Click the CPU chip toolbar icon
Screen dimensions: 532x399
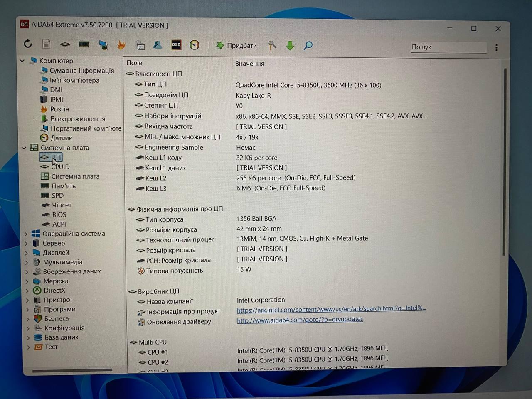[65, 44]
